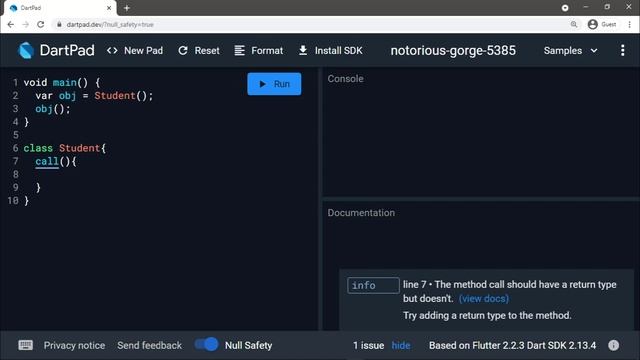Click Send feedback link
640x360 pixels.
point(149,345)
